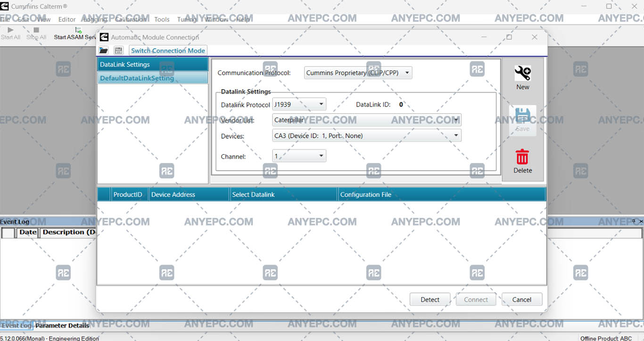Click the DataLink Settings list header
Screen dimensions: 644x341
pyautogui.click(x=153, y=64)
